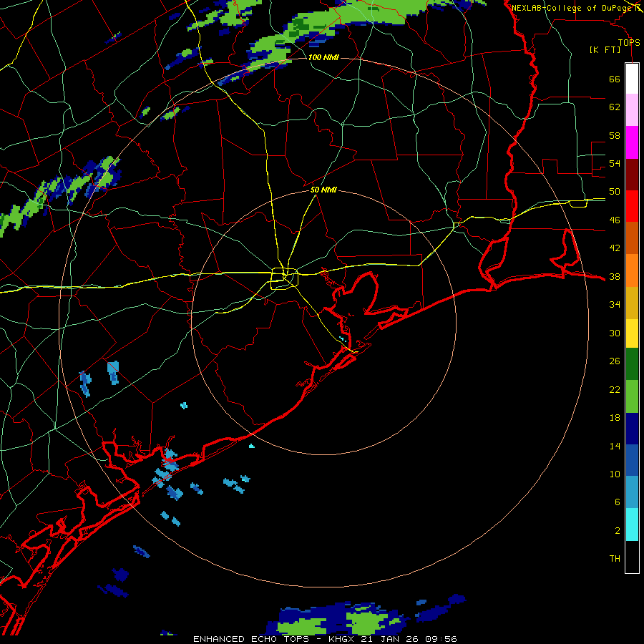The height and width of the screenshot is (644, 644).
Task: Click the light green 22K ft legend swatch
Action: pyautogui.click(x=632, y=396)
